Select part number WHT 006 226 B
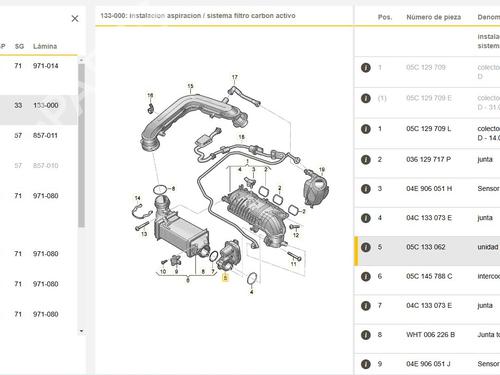This screenshot has height=375, width=500. pyautogui.click(x=430, y=335)
